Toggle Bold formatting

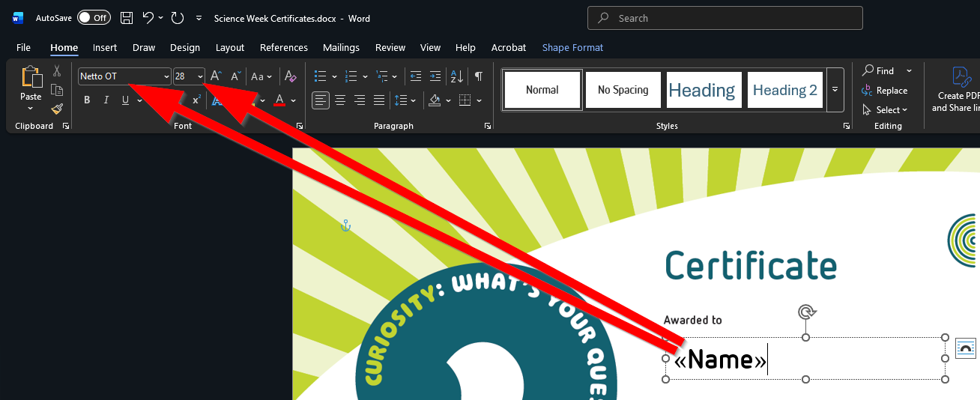click(87, 100)
